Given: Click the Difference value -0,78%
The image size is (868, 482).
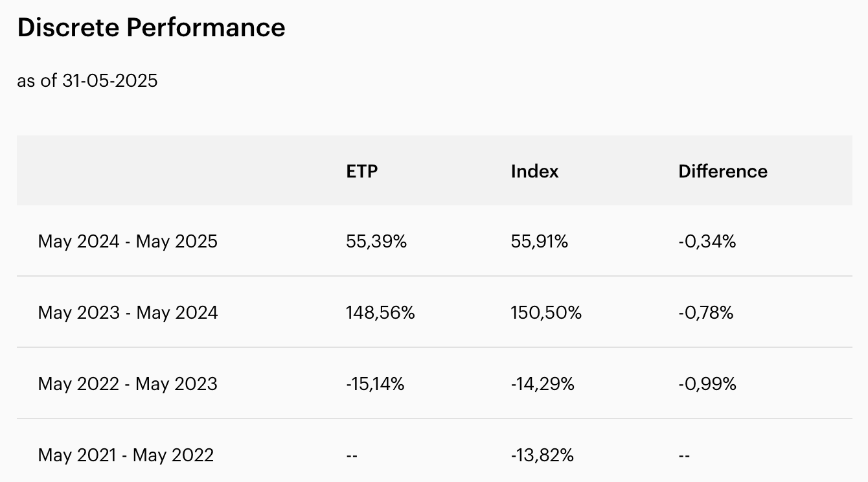Looking at the screenshot, I should point(706,313).
